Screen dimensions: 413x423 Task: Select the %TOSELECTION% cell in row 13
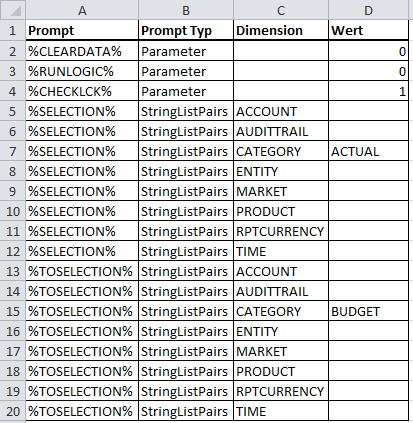(82, 271)
